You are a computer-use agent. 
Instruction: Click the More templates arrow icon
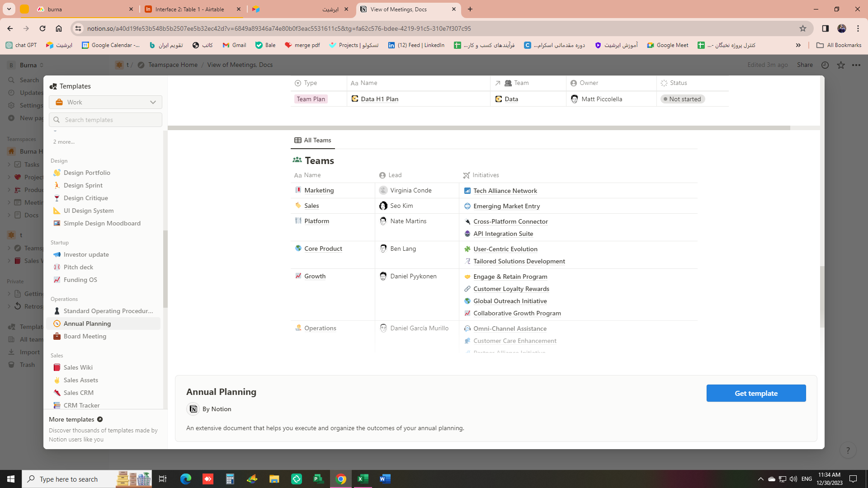pos(100,419)
